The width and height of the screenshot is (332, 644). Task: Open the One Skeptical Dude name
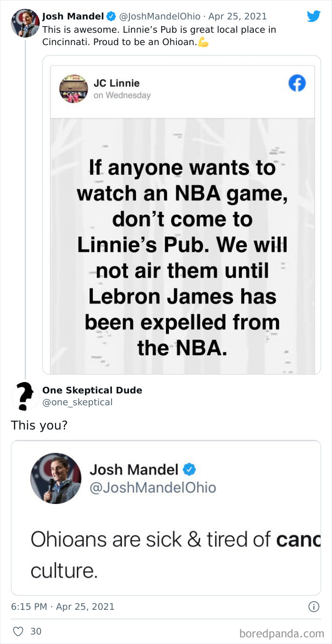pyautogui.click(x=92, y=390)
